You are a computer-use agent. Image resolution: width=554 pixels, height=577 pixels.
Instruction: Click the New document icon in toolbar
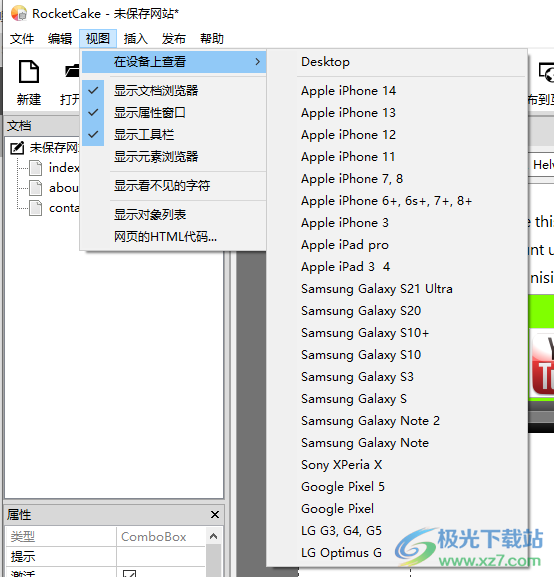29,71
